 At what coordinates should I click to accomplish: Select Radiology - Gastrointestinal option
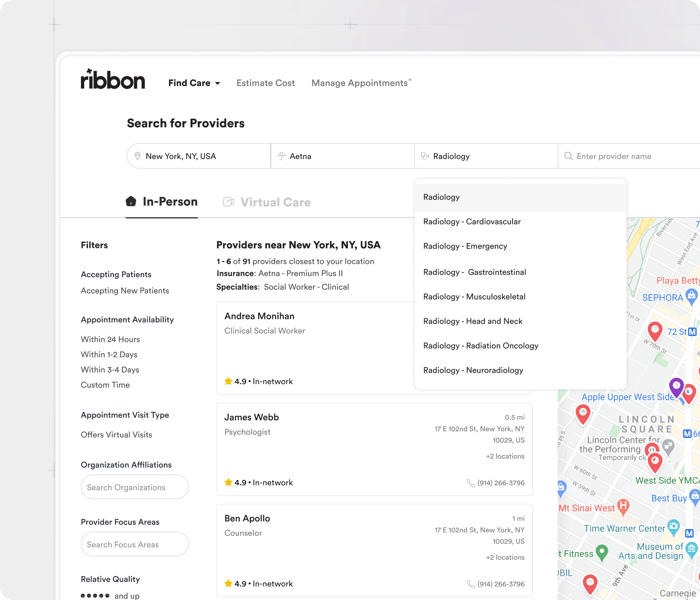(x=521, y=272)
